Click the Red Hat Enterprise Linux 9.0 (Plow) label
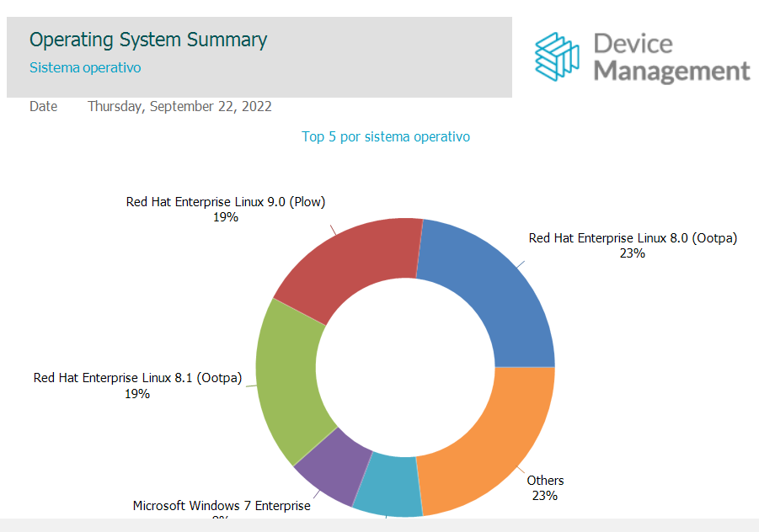 click(x=226, y=201)
